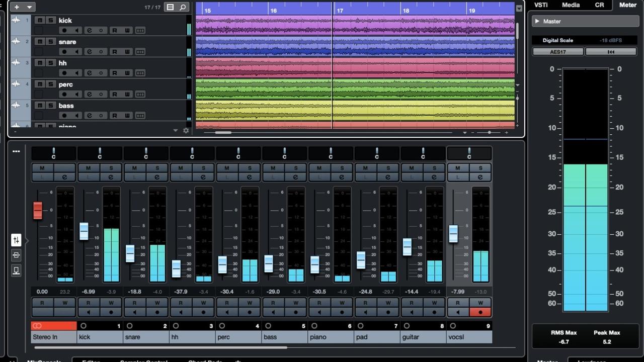Click the red Stereo In fader handle
This screenshot has width=644, height=362.
38,210
